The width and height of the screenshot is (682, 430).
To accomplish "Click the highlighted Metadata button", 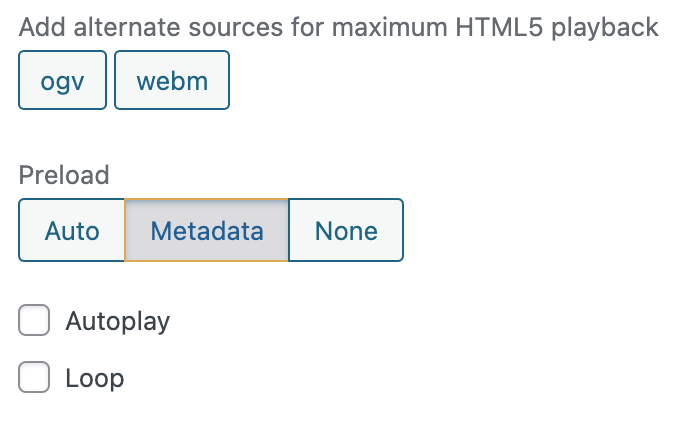I will (x=207, y=231).
